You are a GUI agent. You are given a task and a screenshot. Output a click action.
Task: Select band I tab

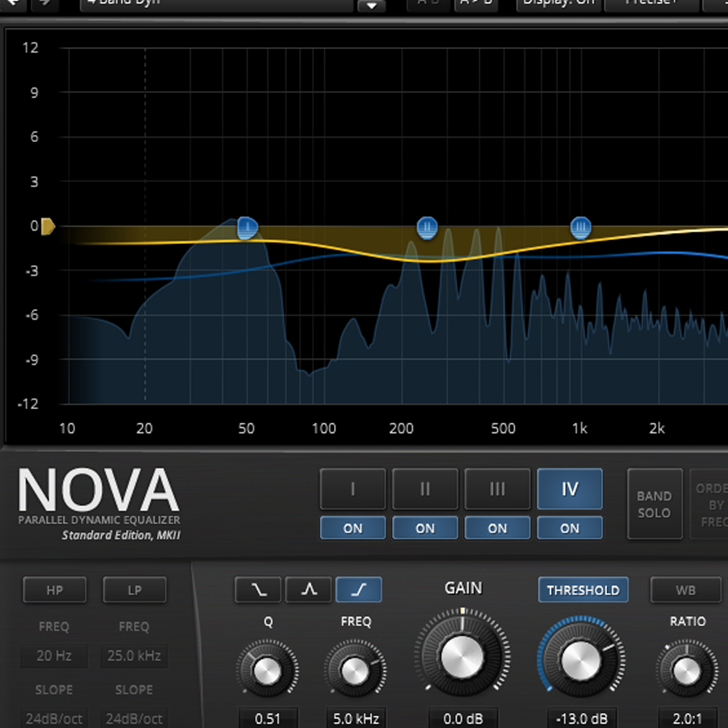tap(353, 489)
